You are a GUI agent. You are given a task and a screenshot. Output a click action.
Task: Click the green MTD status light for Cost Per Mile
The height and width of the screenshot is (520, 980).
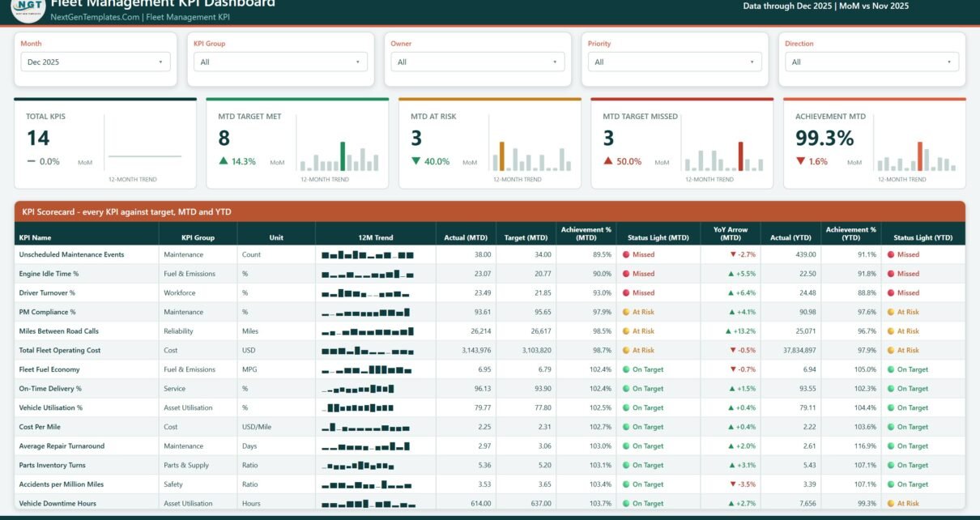click(x=626, y=427)
